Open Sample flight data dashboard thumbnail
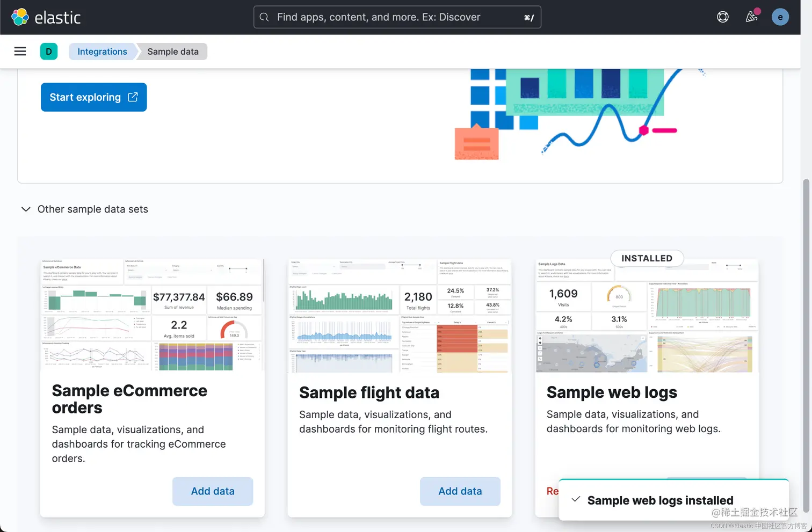The width and height of the screenshot is (812, 532). tap(400, 315)
